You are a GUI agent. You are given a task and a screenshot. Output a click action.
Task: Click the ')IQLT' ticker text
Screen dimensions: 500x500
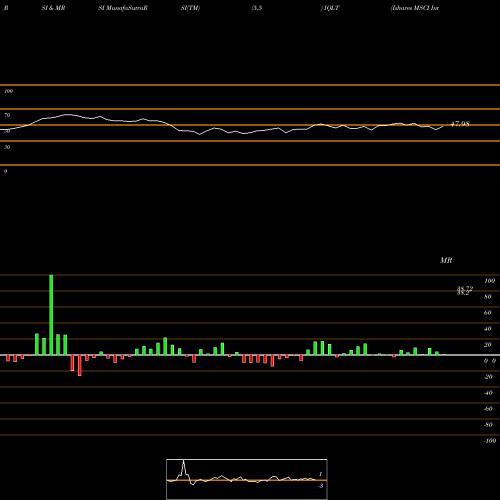coord(330,8)
